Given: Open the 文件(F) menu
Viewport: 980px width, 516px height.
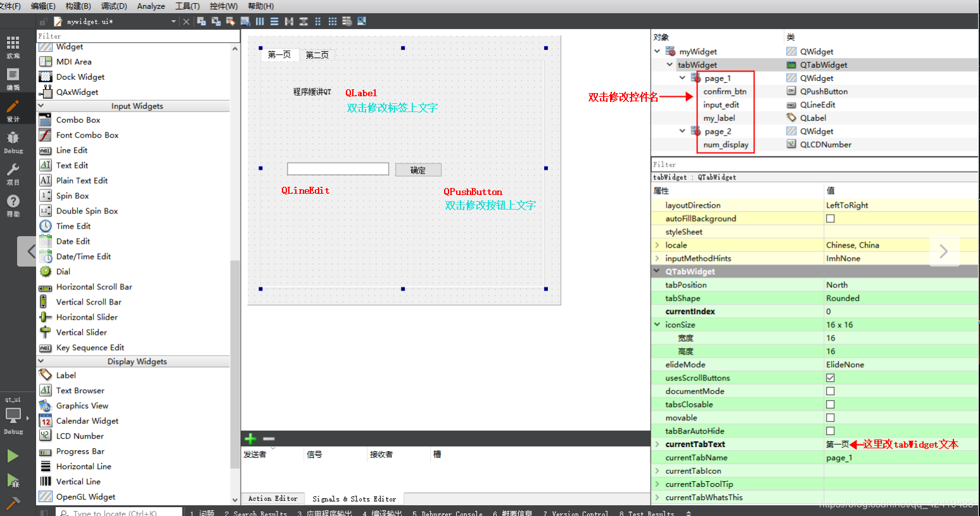Looking at the screenshot, I should tap(10, 6).
